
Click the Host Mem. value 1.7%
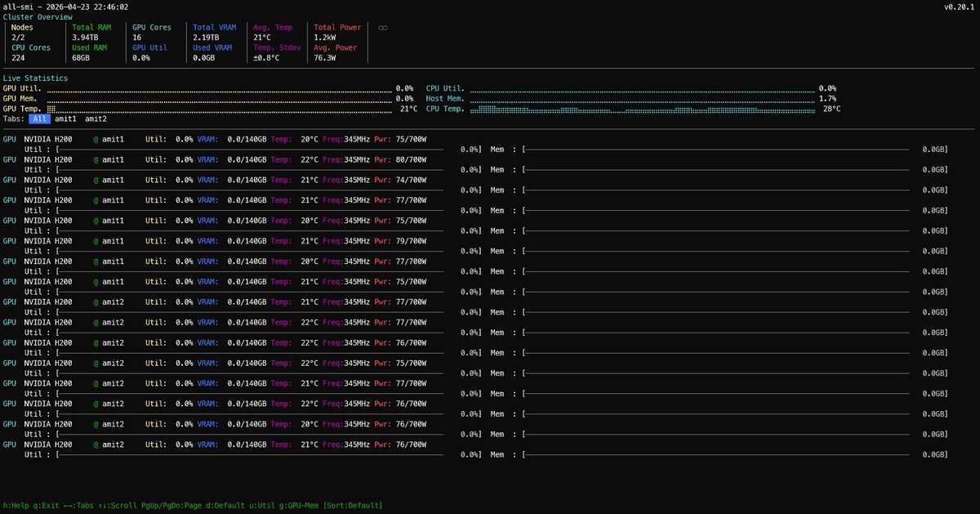(x=827, y=98)
